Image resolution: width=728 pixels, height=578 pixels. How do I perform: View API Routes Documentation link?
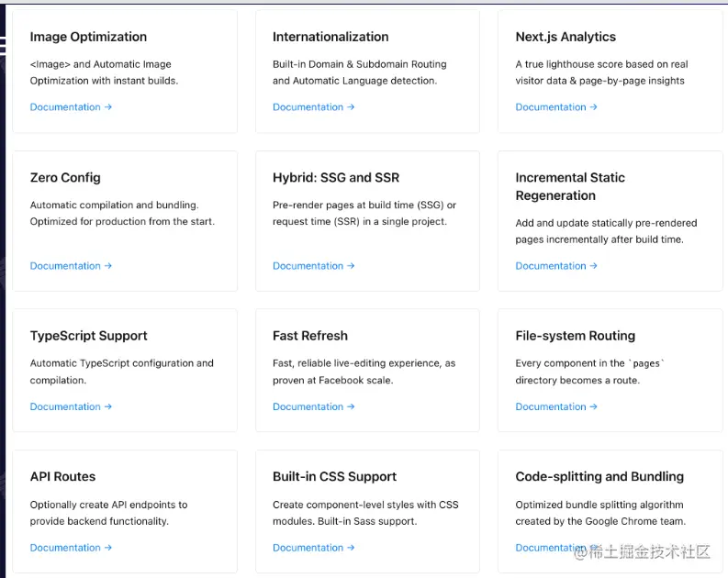[x=71, y=548]
